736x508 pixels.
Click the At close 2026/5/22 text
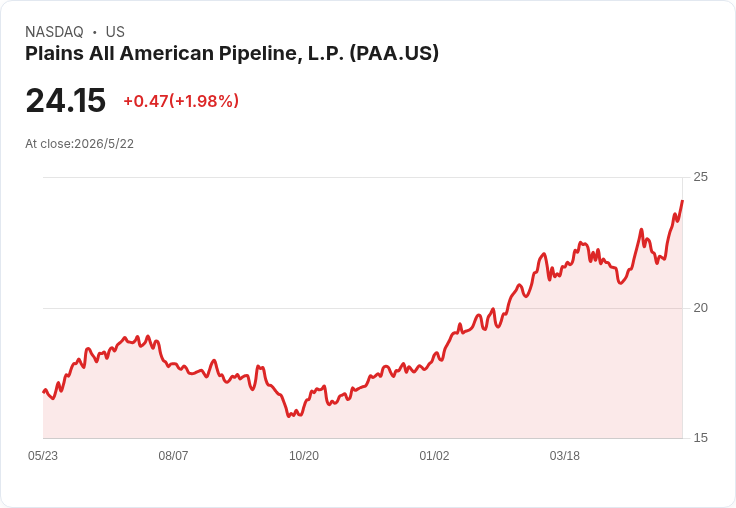click(x=79, y=144)
